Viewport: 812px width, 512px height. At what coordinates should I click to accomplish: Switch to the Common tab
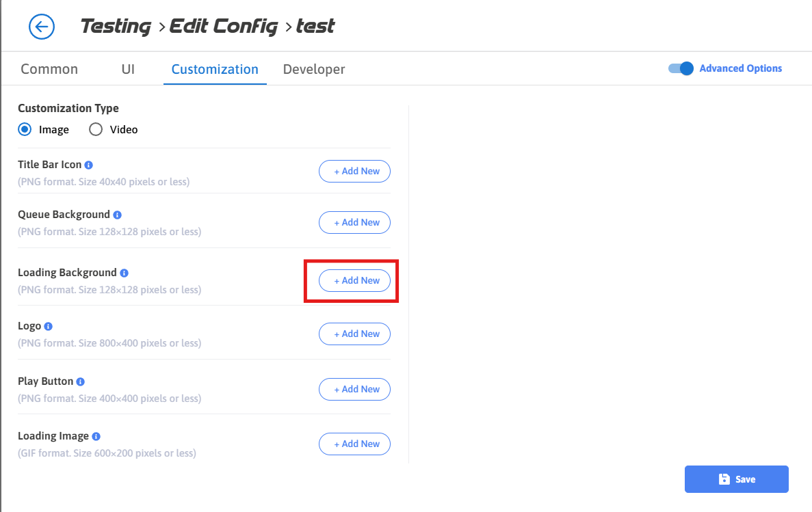click(49, 69)
